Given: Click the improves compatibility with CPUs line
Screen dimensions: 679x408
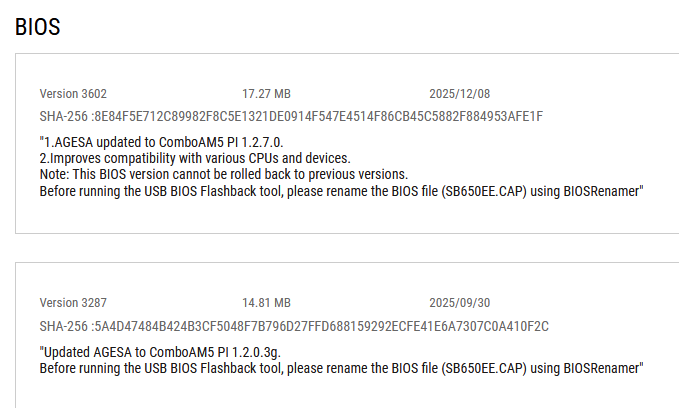Looking at the screenshot, I should click(x=194, y=157).
